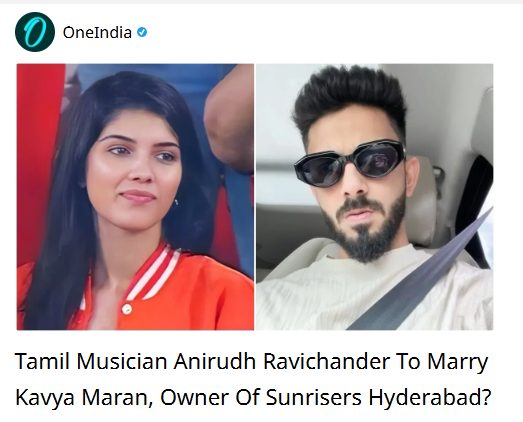
Task: Click the 'Owner Of' words in headline
Action: pyautogui.click(x=210, y=397)
